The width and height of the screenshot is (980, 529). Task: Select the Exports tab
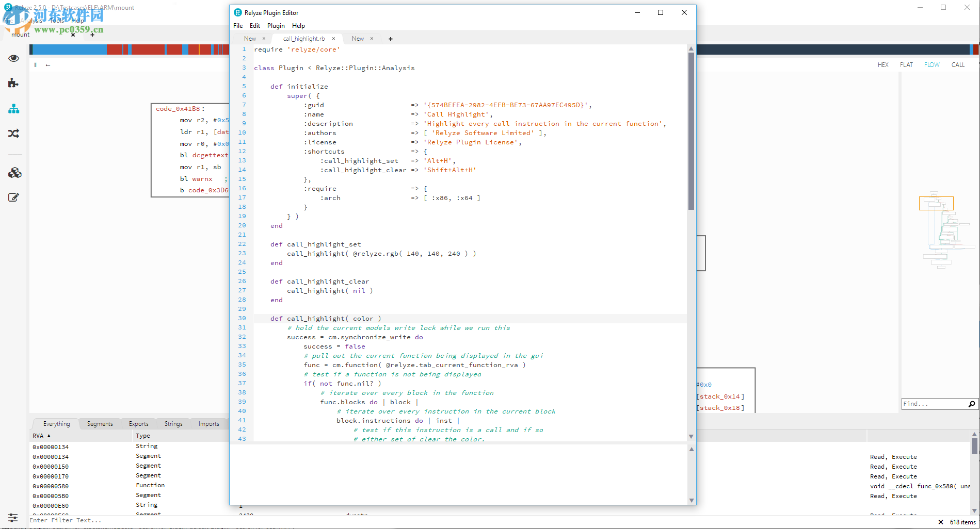click(138, 424)
